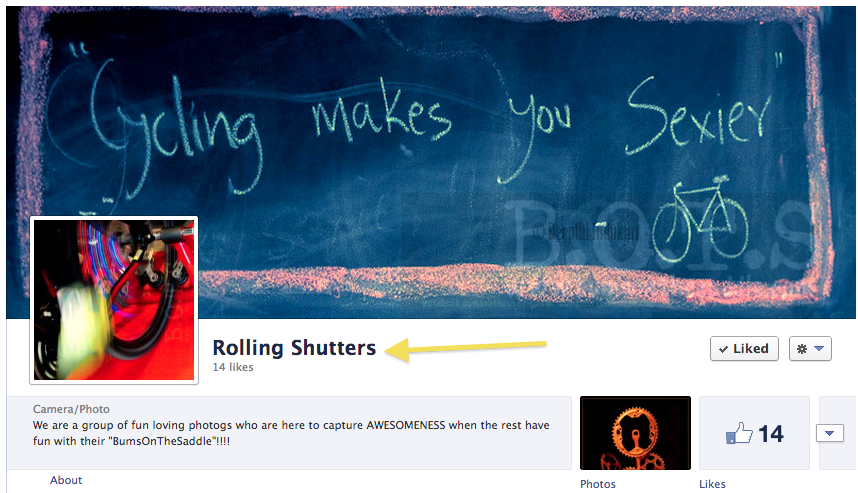Open the Photos tab label
The height and width of the screenshot is (493, 858).
click(x=598, y=484)
